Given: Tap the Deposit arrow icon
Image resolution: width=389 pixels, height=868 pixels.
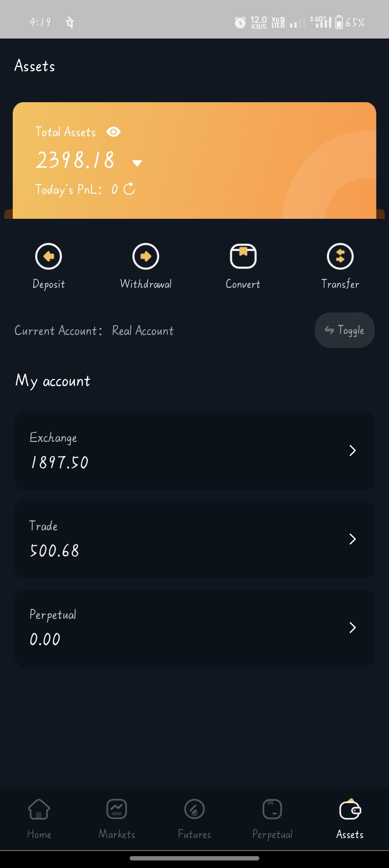Looking at the screenshot, I should (x=49, y=256).
